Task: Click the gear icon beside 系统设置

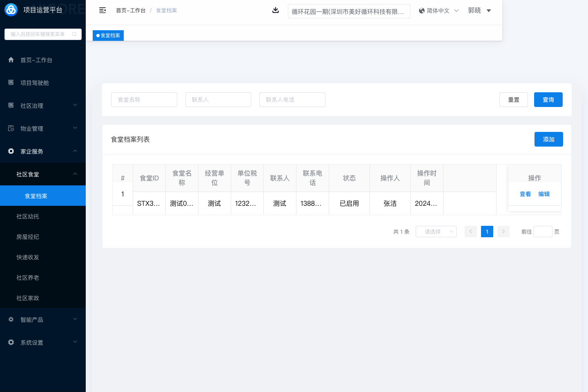Action: pyautogui.click(x=11, y=342)
